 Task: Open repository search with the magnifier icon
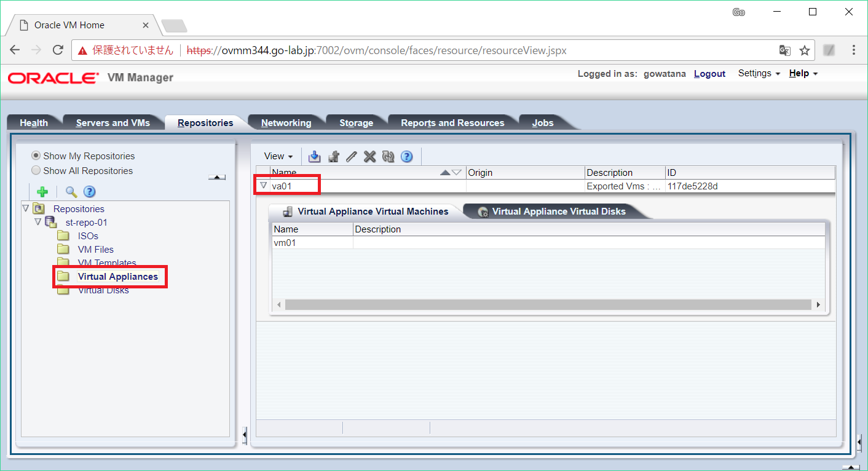pos(70,191)
